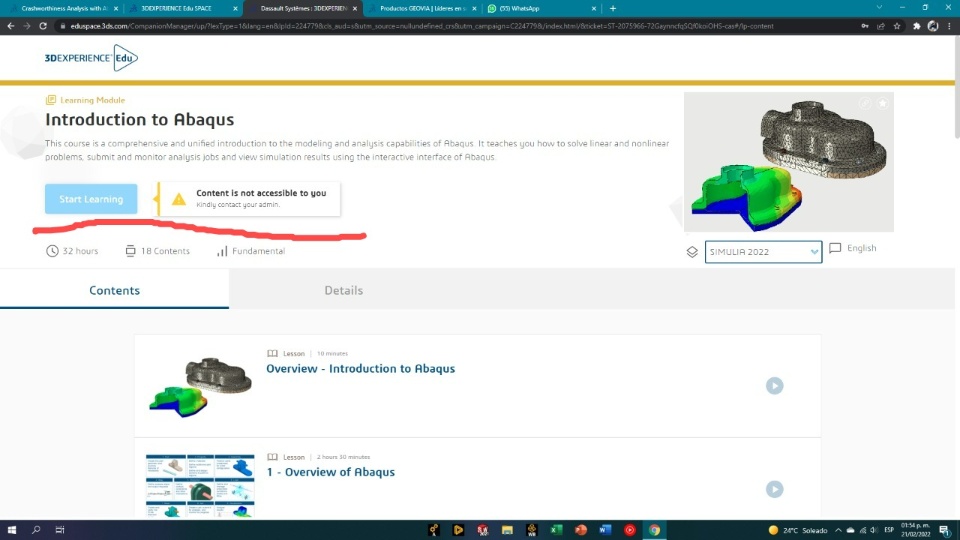Switch to the Details tab
Screen dimensions: 960x540
(x=343, y=290)
